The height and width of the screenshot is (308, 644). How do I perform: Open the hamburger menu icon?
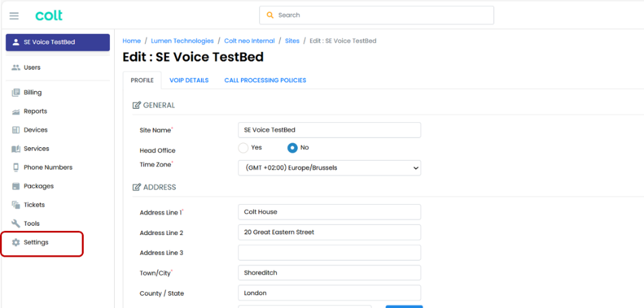click(14, 16)
